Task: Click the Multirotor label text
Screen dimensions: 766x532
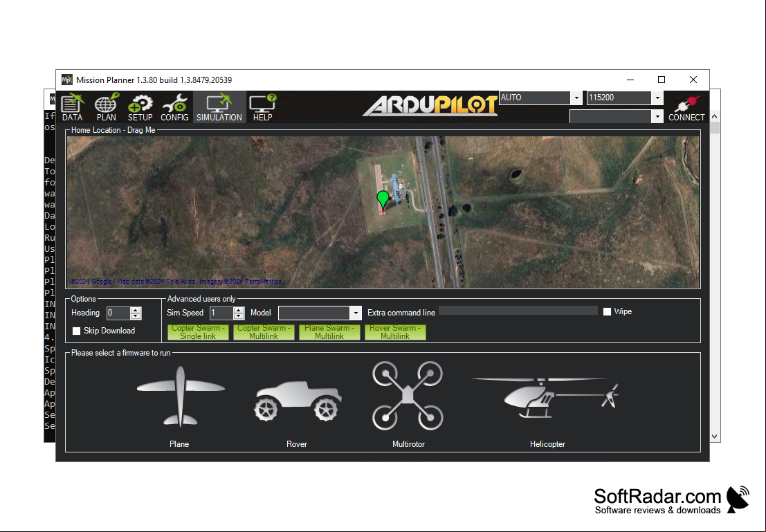Action: 408,444
